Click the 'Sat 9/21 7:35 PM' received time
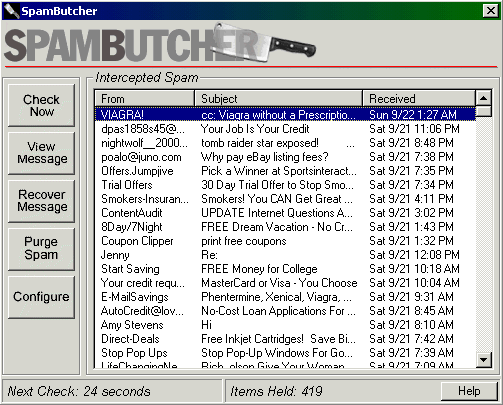 point(411,171)
